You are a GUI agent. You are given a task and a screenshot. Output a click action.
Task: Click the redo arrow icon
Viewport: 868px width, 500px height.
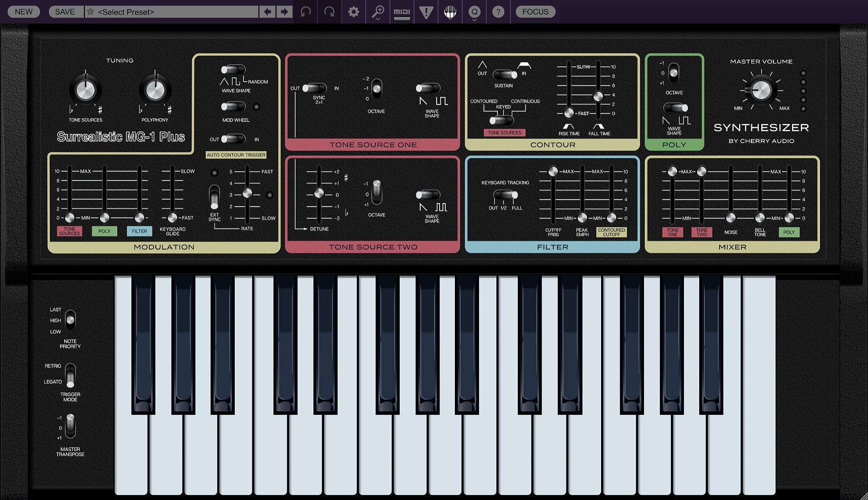[329, 12]
